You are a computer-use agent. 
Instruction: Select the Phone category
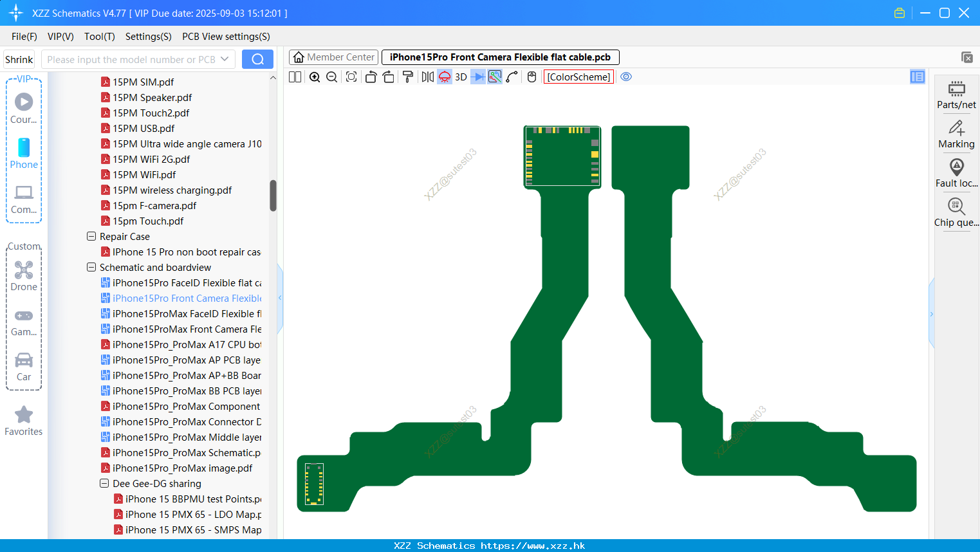point(24,153)
